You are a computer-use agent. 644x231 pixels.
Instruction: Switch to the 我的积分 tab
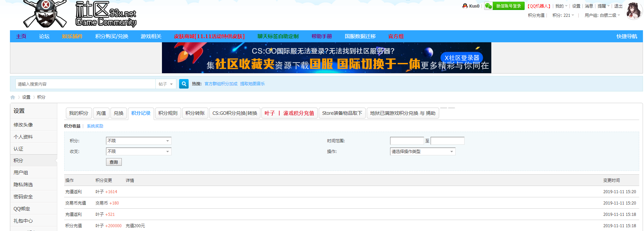79,113
